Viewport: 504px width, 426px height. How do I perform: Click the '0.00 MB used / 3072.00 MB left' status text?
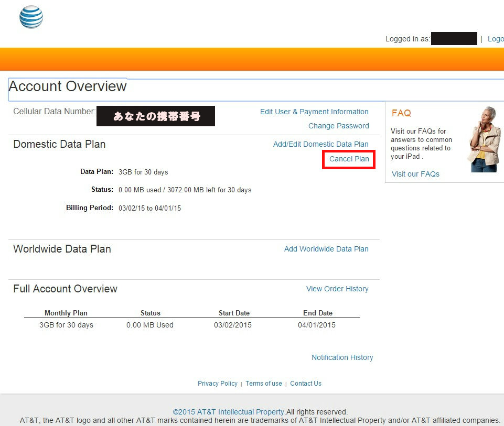[x=185, y=190]
